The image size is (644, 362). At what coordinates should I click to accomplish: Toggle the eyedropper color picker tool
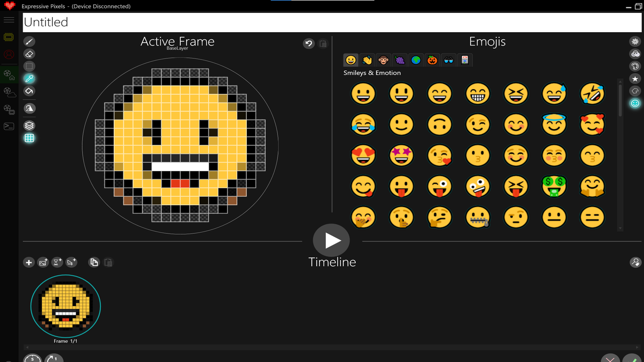(30, 78)
